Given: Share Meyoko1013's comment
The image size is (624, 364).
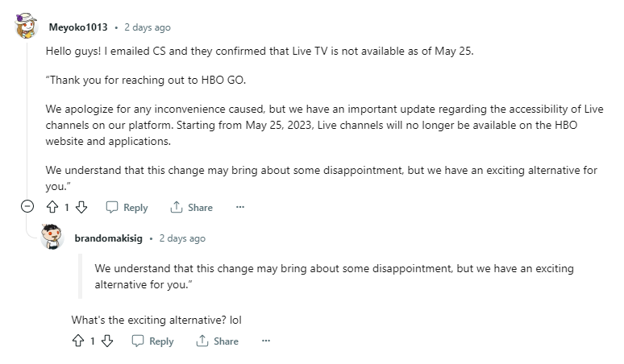Looking at the screenshot, I should point(191,207).
